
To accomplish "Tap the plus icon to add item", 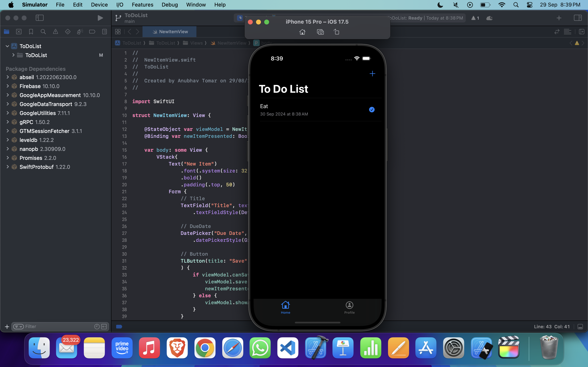I will coord(372,74).
